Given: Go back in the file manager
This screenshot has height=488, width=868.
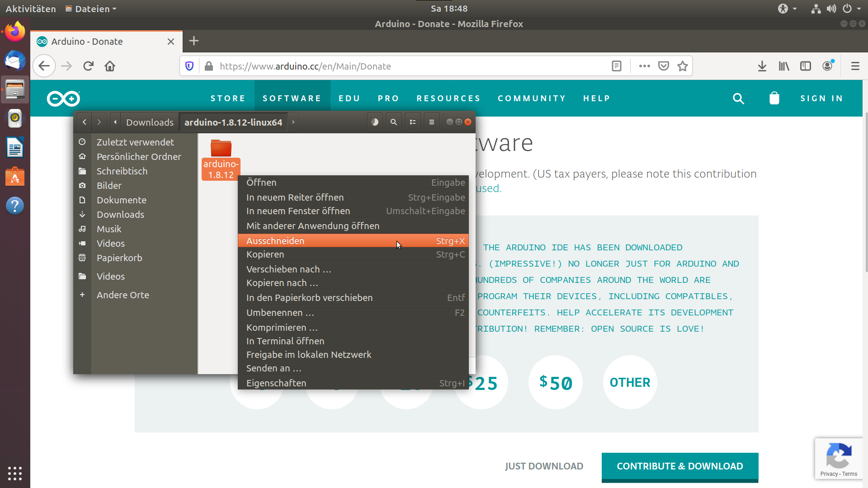Looking at the screenshot, I should coord(84,122).
